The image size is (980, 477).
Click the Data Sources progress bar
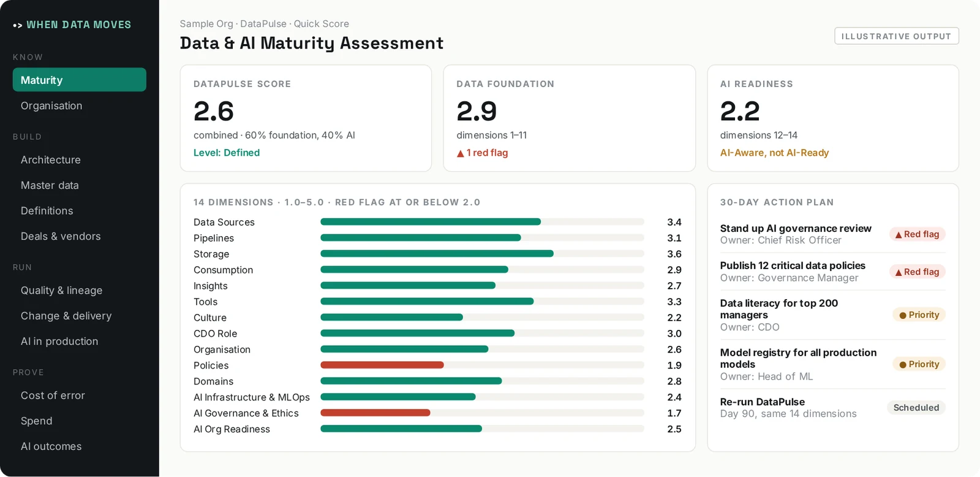482,222
